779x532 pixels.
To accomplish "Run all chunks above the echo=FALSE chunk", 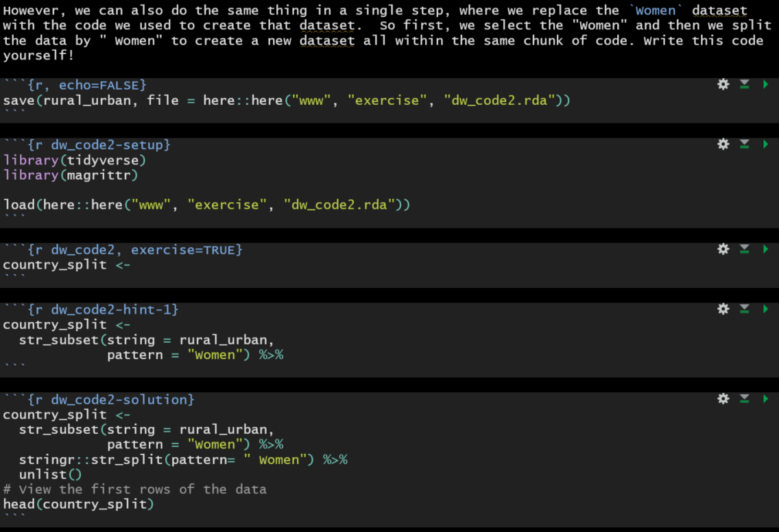I will coord(744,84).
